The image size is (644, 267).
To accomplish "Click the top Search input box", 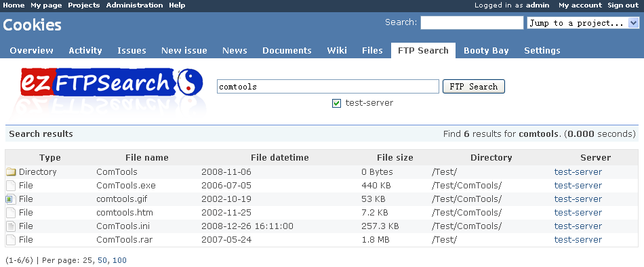I will [472, 23].
